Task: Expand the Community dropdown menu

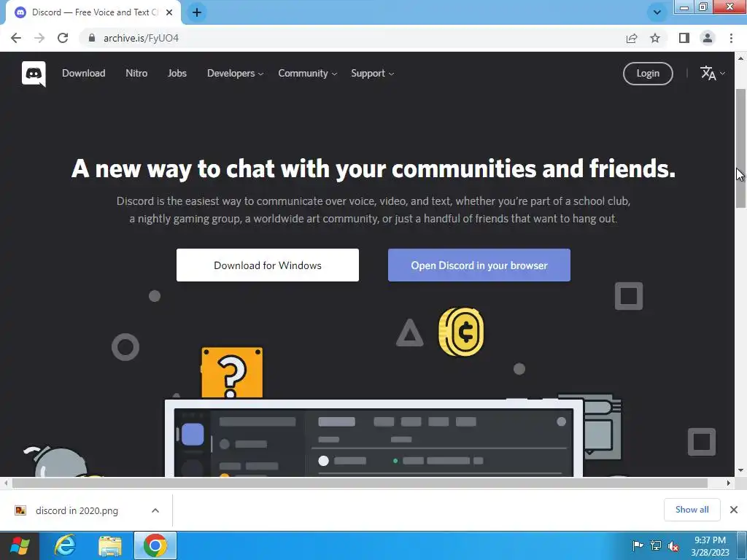Action: coord(307,74)
